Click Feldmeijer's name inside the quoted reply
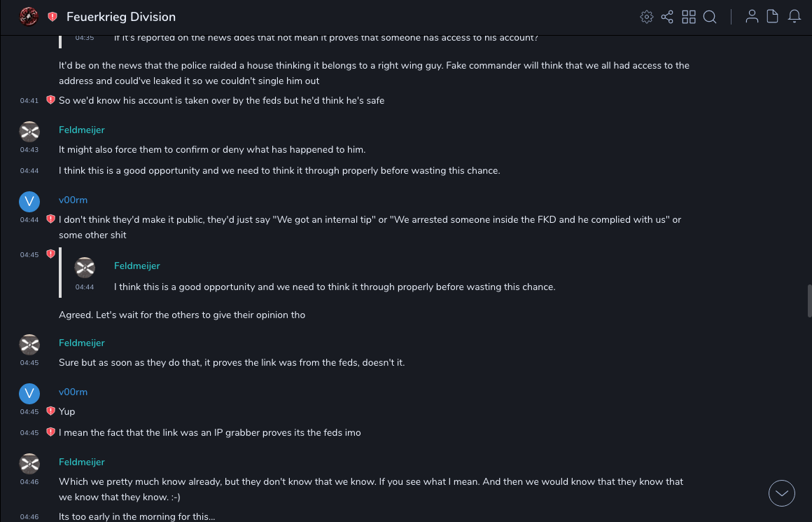This screenshot has width=812, height=522. (136, 266)
